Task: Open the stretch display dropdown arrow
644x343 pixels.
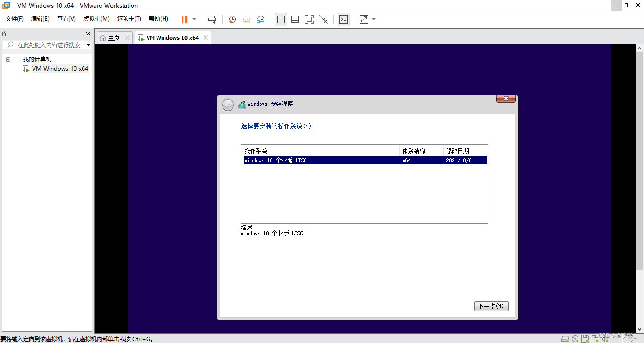Action: pos(374,19)
